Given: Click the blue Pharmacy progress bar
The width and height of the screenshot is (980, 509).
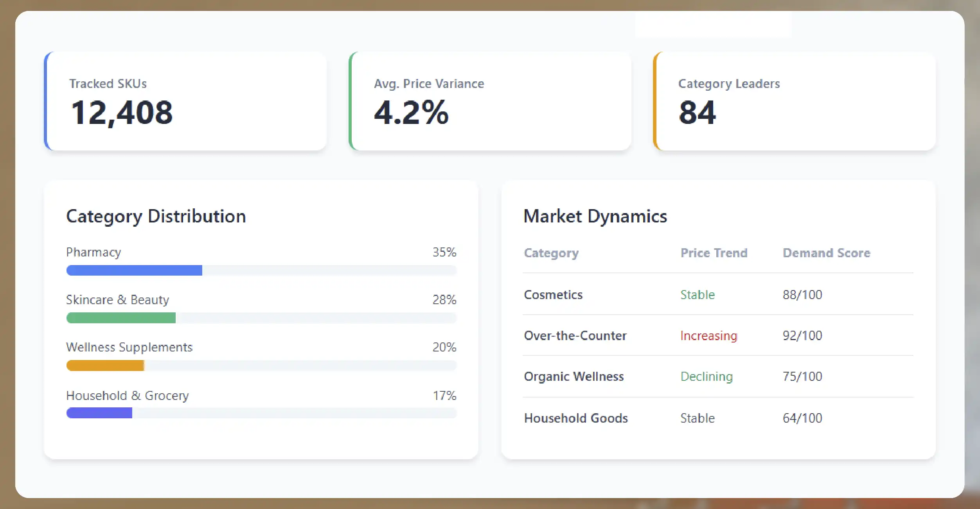Looking at the screenshot, I should click(134, 270).
